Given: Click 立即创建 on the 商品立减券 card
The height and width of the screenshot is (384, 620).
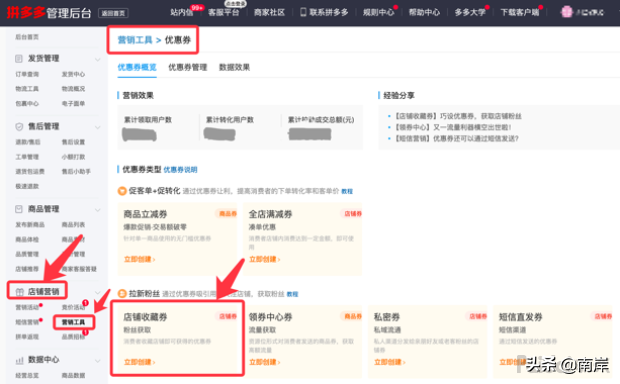Looking at the screenshot, I should click(140, 259).
